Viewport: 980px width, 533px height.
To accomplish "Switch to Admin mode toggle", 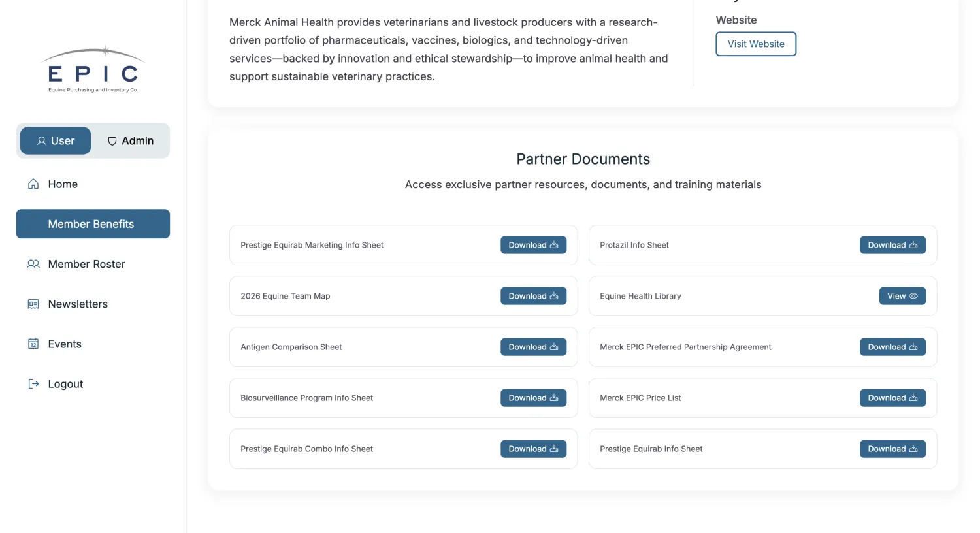I will click(131, 140).
